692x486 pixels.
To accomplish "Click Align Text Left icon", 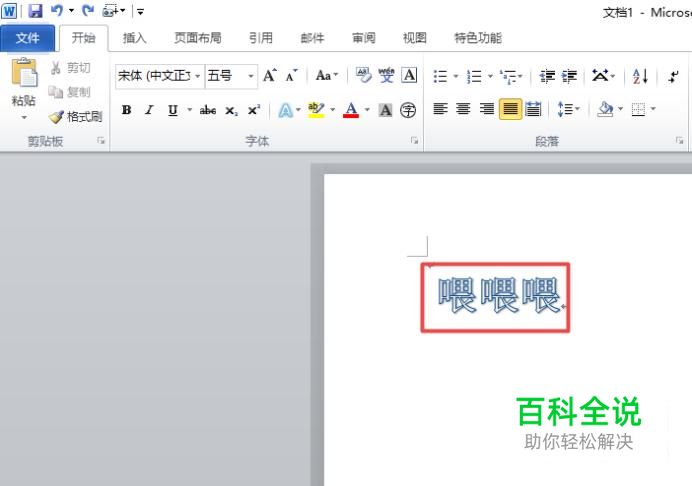I will 440,109.
